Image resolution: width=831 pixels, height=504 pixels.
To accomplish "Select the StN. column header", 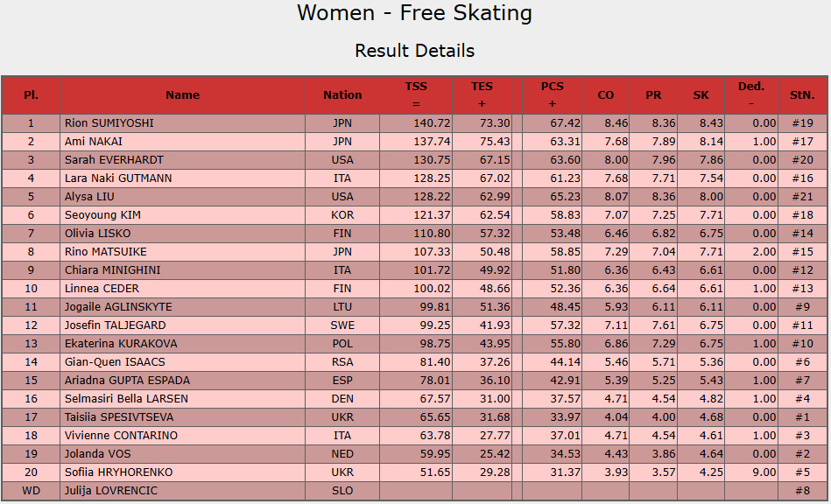I will coord(802,95).
